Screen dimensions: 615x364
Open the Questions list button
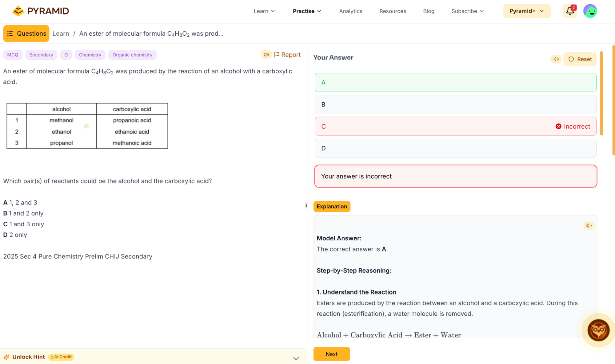(x=26, y=34)
